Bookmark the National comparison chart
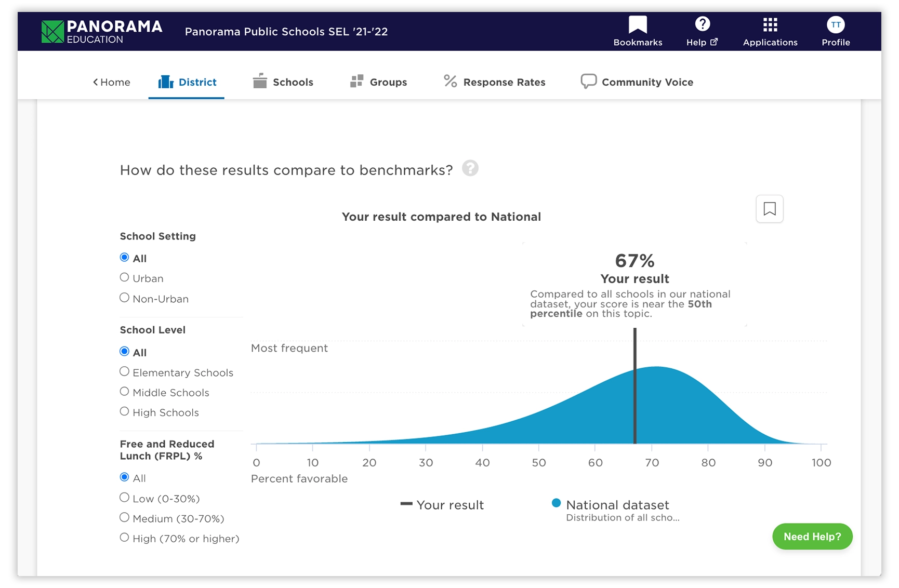This screenshot has width=899, height=588. (x=770, y=208)
